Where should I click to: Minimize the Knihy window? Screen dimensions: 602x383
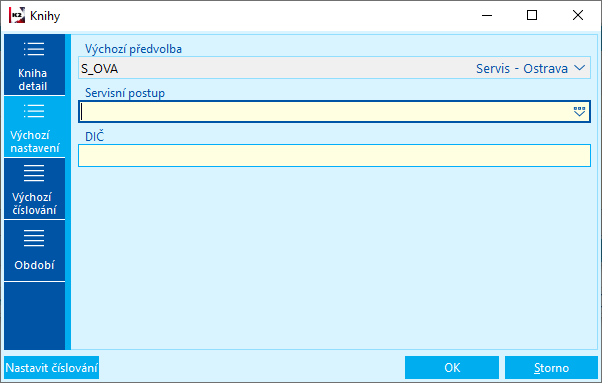point(487,15)
